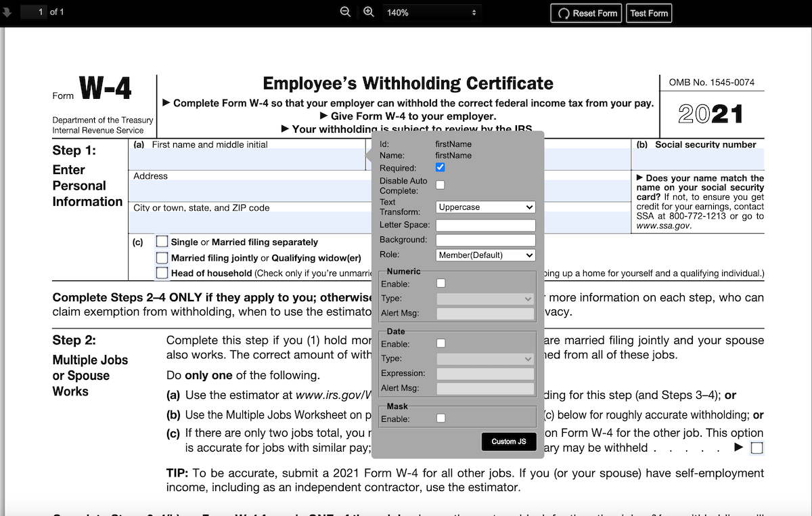Viewport: 812px width, 516px height.
Task: Click the Test Form button
Action: click(649, 13)
